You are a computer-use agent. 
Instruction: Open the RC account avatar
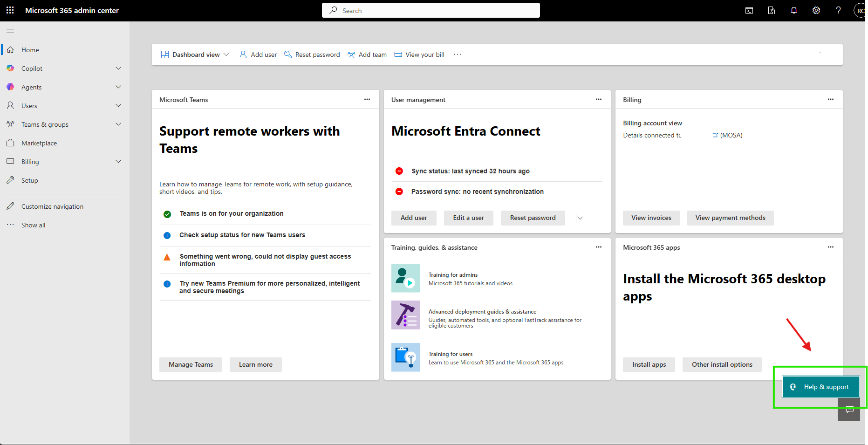point(860,10)
